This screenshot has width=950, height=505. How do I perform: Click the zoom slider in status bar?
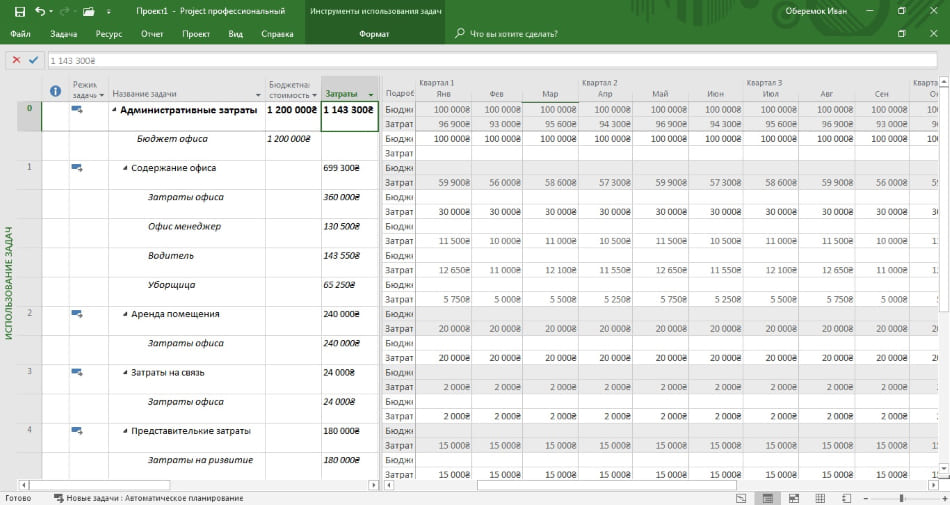(x=902, y=498)
